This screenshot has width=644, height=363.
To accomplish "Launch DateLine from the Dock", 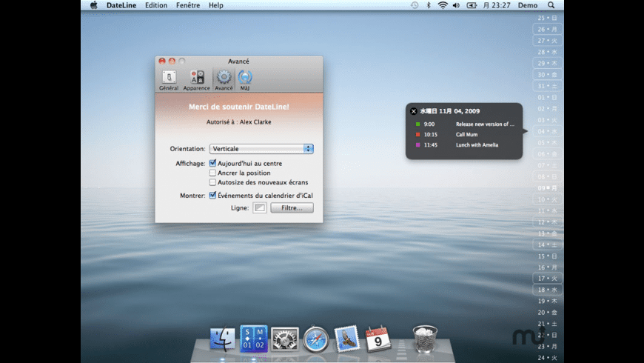I will [253, 339].
